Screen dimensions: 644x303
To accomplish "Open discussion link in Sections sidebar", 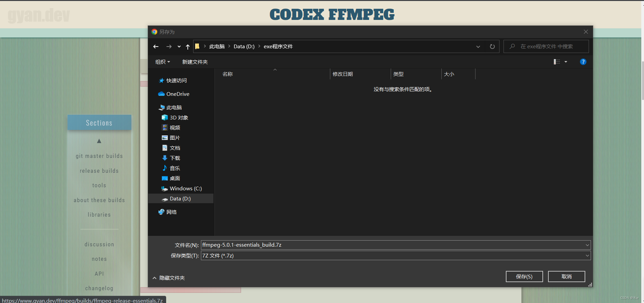I will point(99,244).
